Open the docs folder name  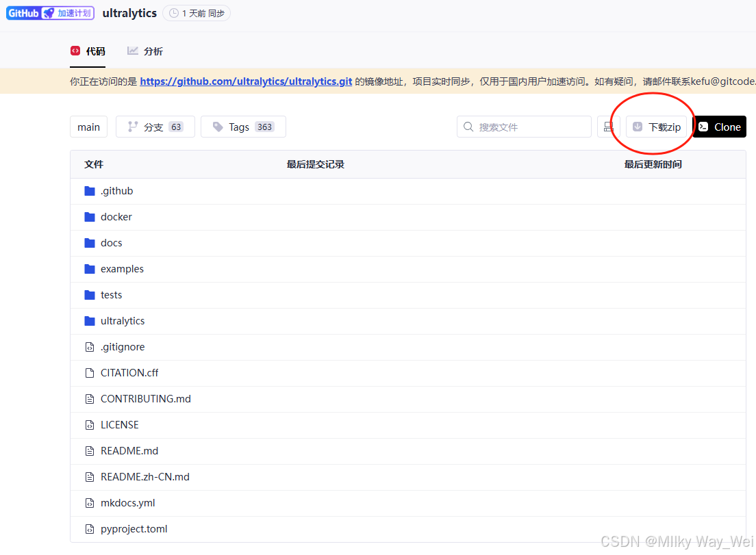click(x=112, y=243)
